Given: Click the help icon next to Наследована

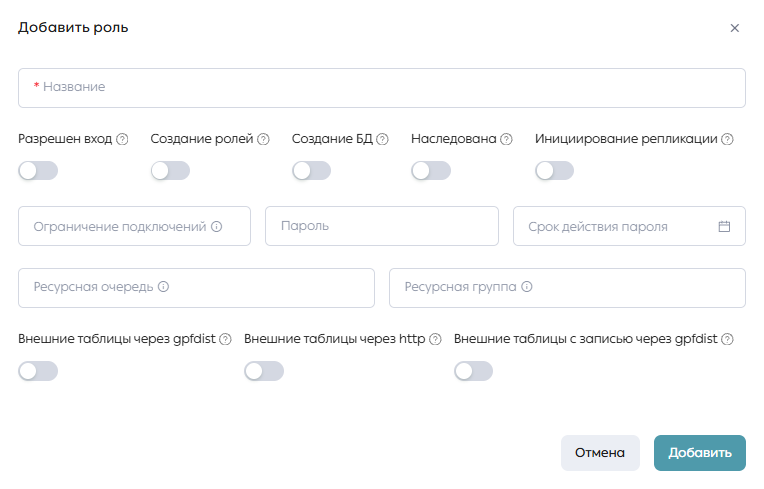Looking at the screenshot, I should (506, 139).
